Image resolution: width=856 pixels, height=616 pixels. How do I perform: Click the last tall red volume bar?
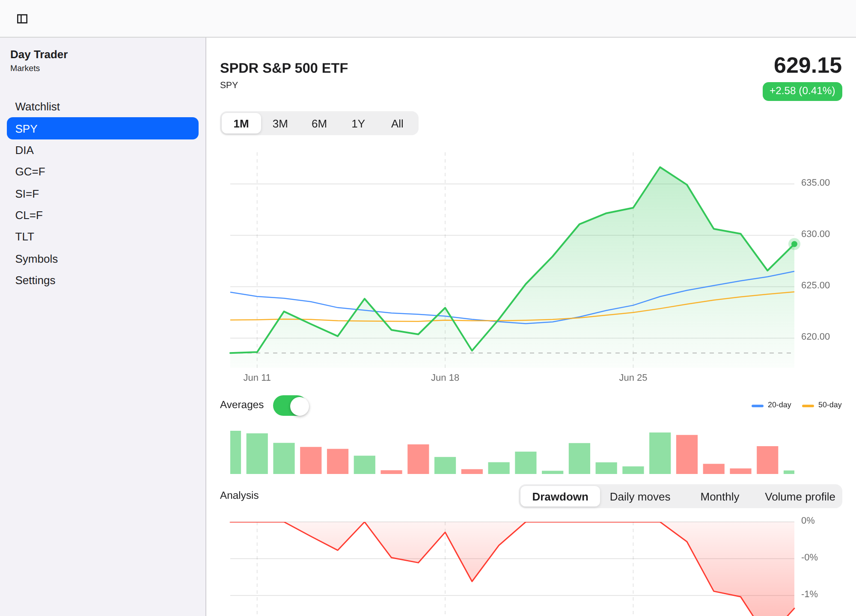(767, 460)
